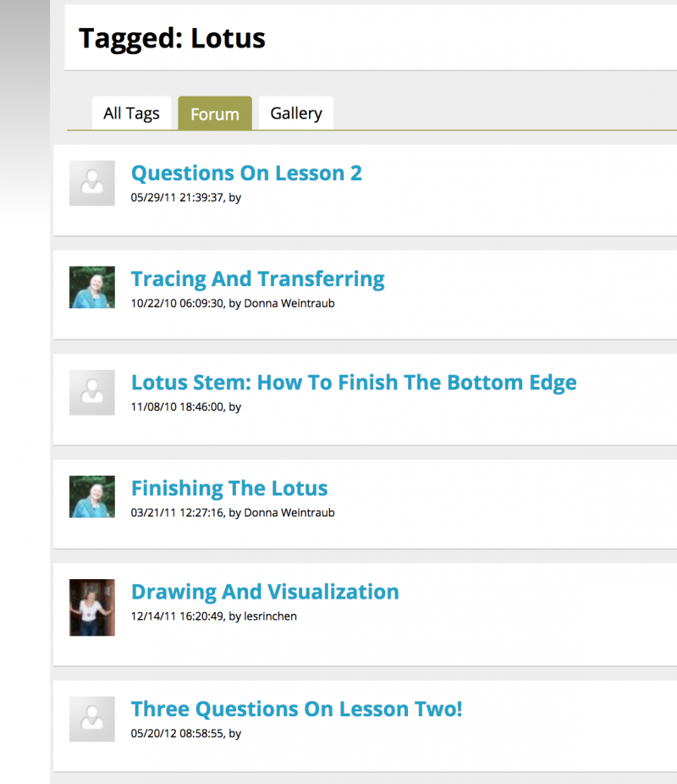Click Donna Weintraub's name under Finishing The Lotus
Image resolution: width=677 pixels, height=784 pixels.
pos(289,512)
